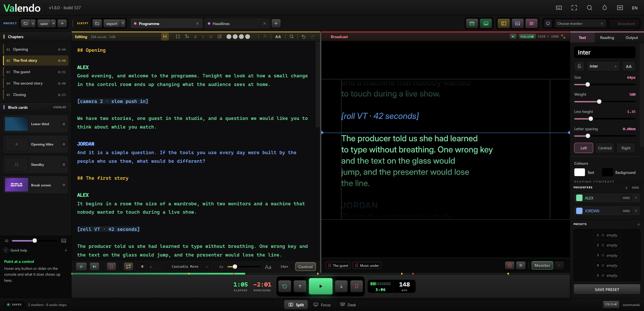Hide the ALEX presenter

click(x=626, y=198)
